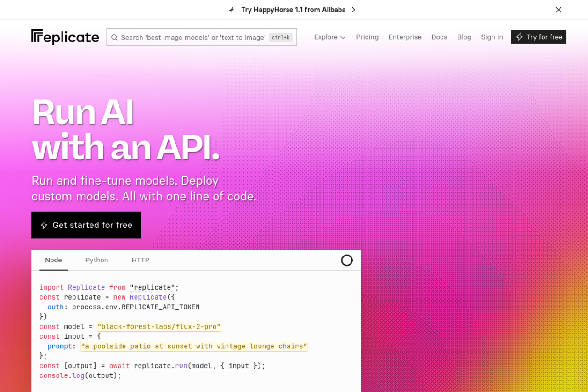Click the arrow chevron after HappyHorse announcement
Screen dimensions: 588x392
coord(353,10)
